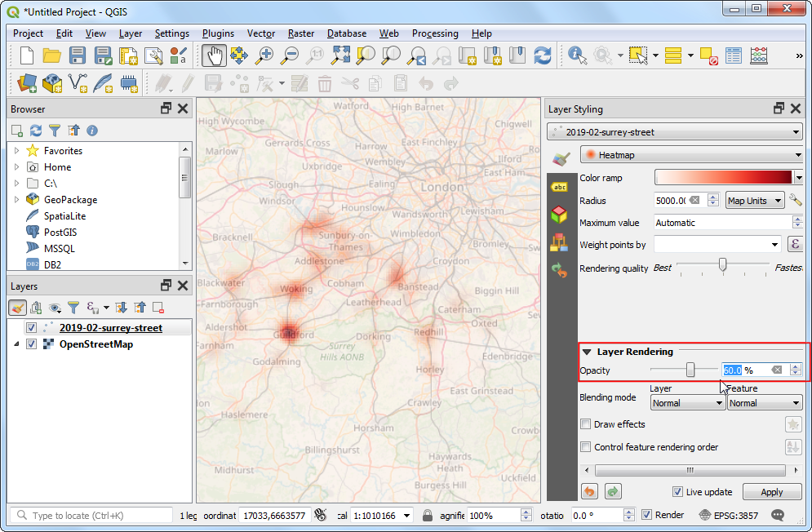Click the Apply button
Image resolution: width=812 pixels, height=532 pixels.
771,492
